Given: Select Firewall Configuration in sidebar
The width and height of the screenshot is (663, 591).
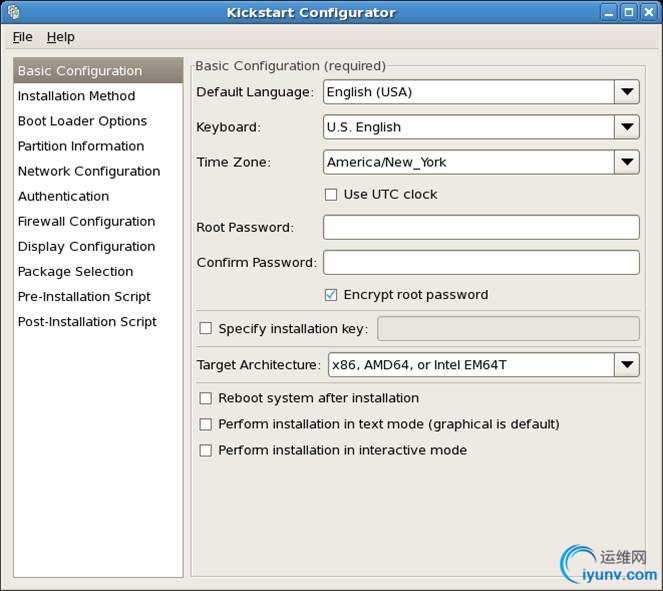Looking at the screenshot, I should (98, 221).
